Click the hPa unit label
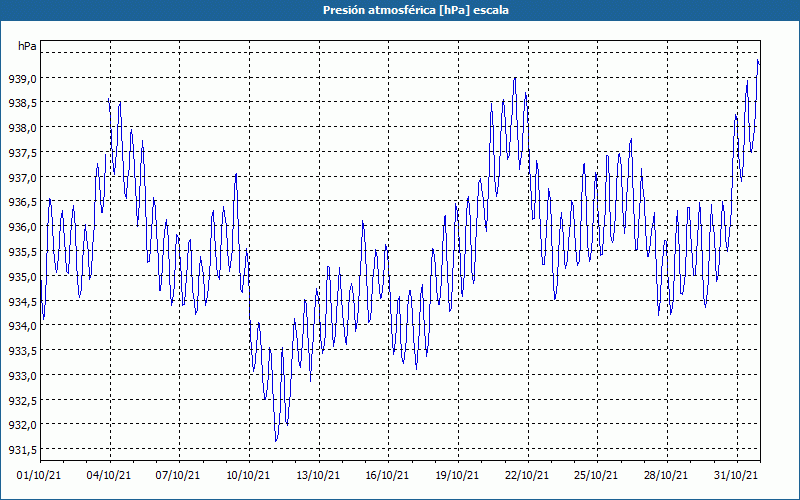The image size is (800, 500). click(27, 46)
